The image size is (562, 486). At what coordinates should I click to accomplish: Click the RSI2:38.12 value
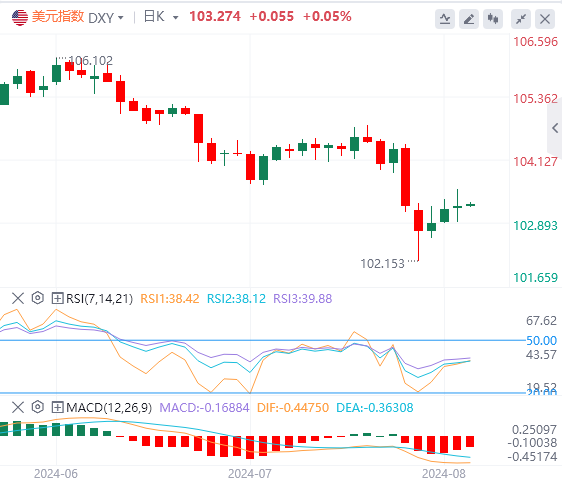point(237,299)
